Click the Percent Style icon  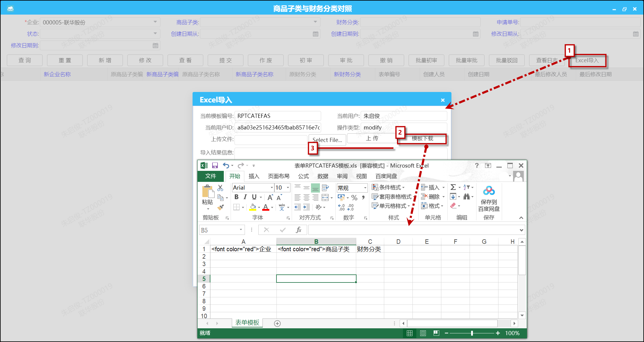(x=354, y=198)
